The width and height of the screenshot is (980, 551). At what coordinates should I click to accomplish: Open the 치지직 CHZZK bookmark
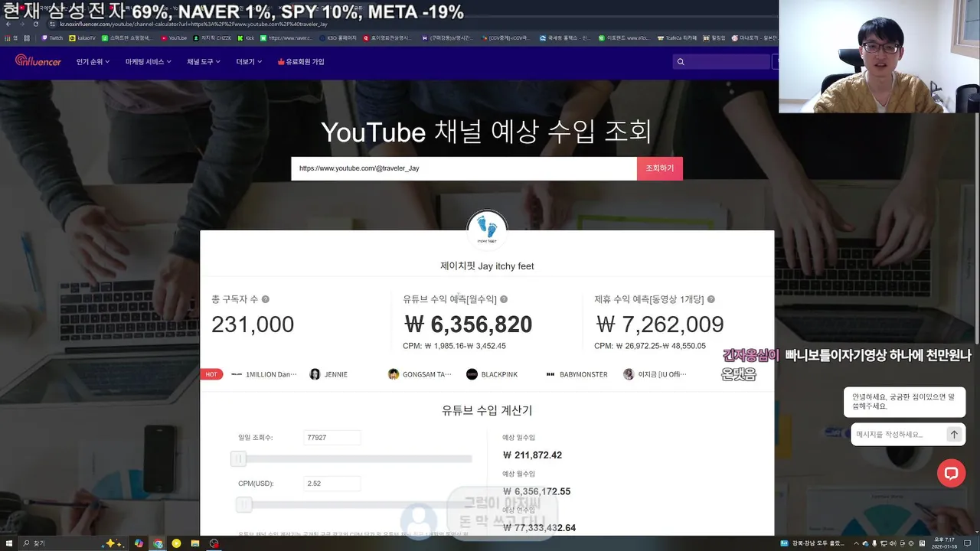tap(212, 37)
